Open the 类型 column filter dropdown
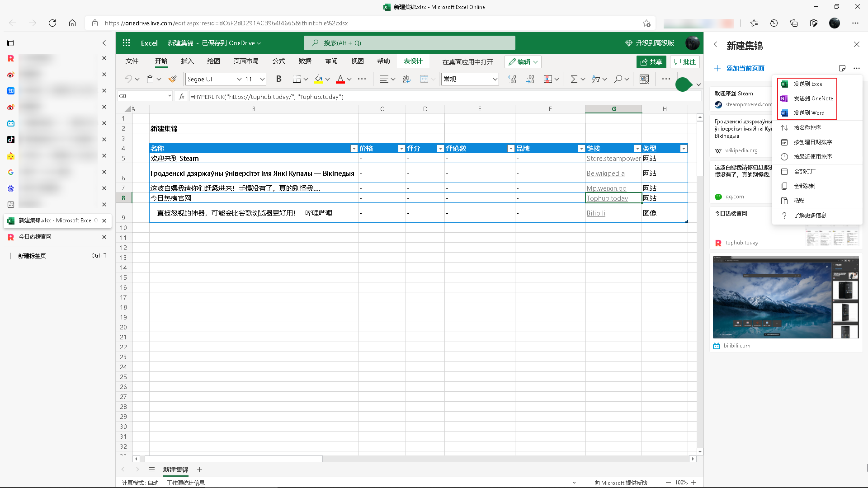868x488 pixels. pos(684,149)
